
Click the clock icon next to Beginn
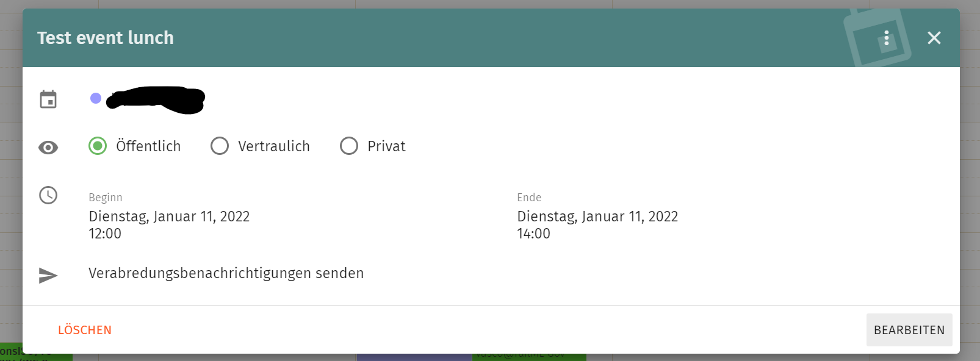point(48,195)
